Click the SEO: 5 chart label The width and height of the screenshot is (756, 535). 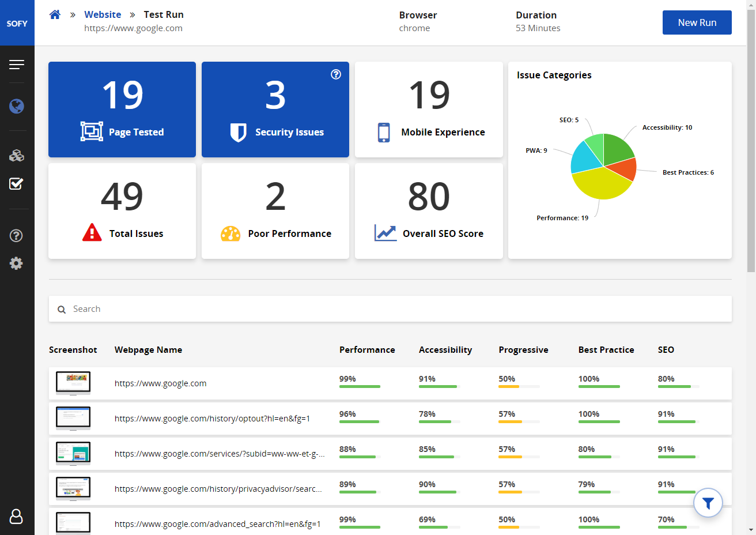click(569, 120)
